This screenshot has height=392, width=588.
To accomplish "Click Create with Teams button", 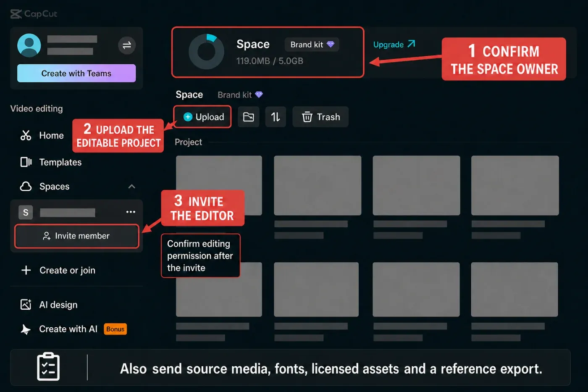I will [x=76, y=73].
